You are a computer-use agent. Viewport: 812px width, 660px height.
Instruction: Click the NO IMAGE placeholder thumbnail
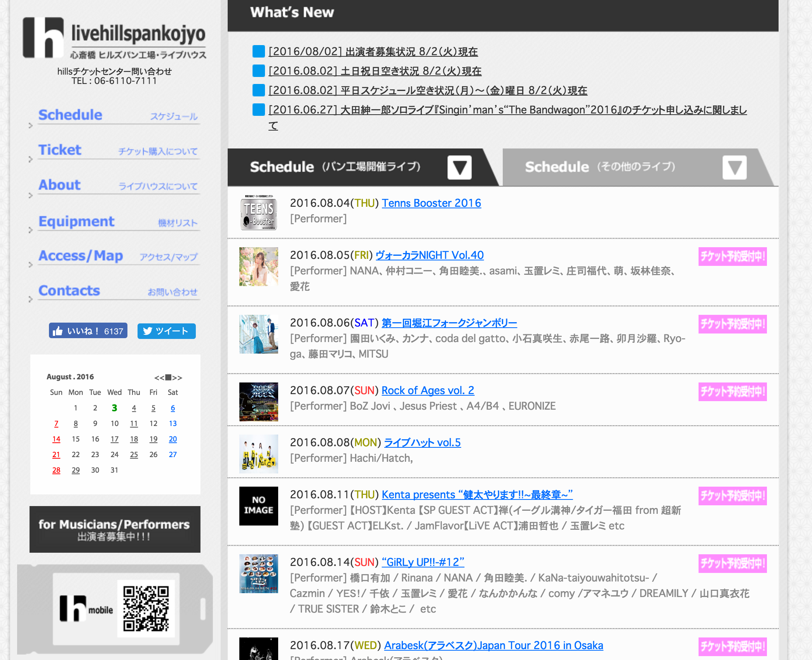click(258, 506)
